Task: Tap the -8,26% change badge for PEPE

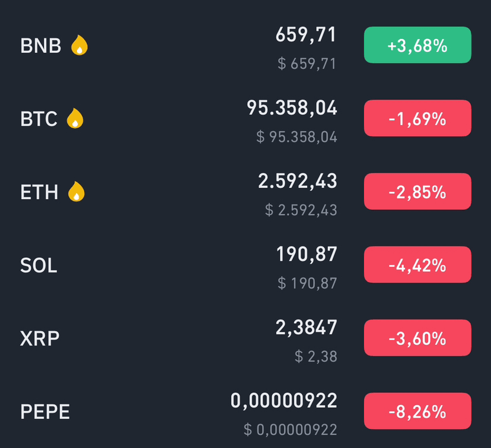Action: pyautogui.click(x=417, y=411)
